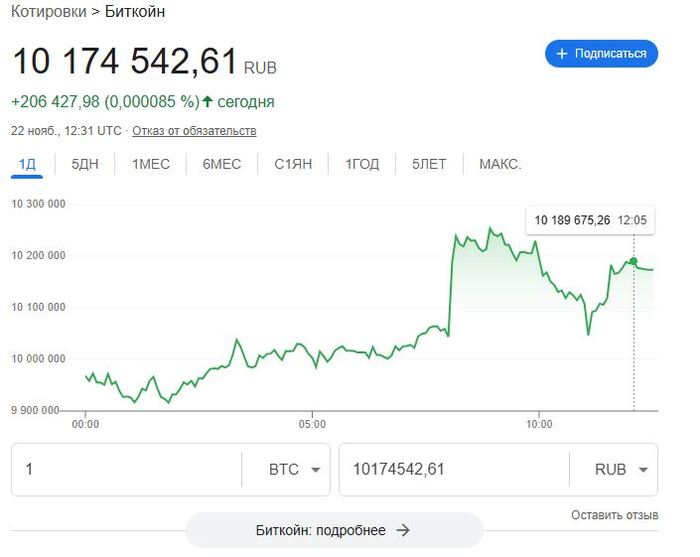The height and width of the screenshot is (557, 700).
Task: Click the green data point on chart
Action: [x=633, y=261]
